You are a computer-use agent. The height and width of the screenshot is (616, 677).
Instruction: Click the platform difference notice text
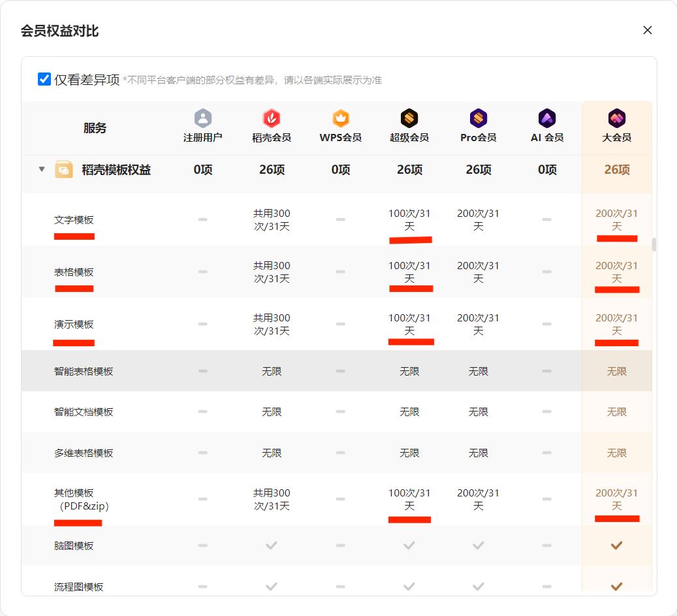(x=252, y=80)
